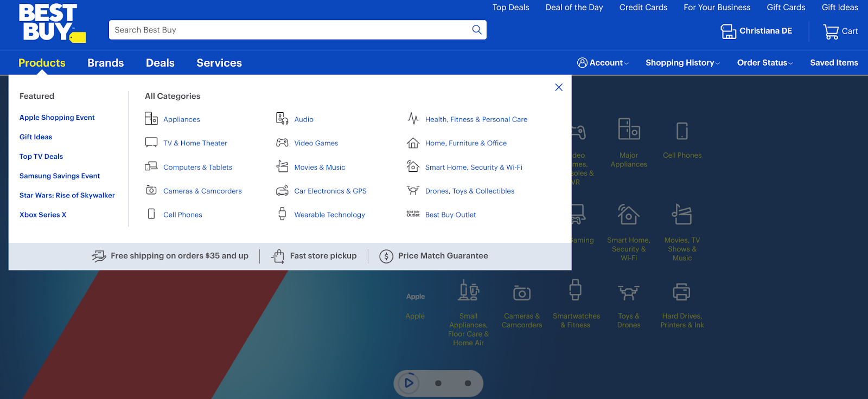Viewport: 868px width, 399px height.
Task: Click the Home, Furniture & Office house icon
Action: pyautogui.click(x=413, y=143)
